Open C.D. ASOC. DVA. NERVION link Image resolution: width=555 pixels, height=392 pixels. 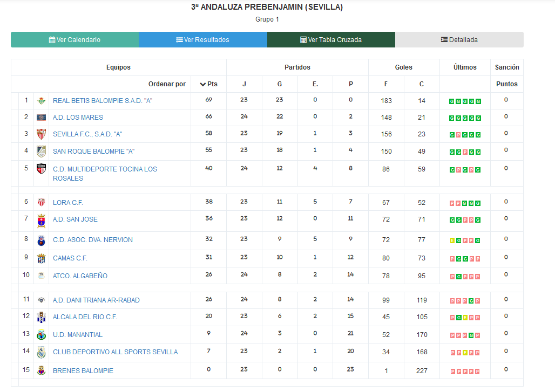[x=93, y=239]
